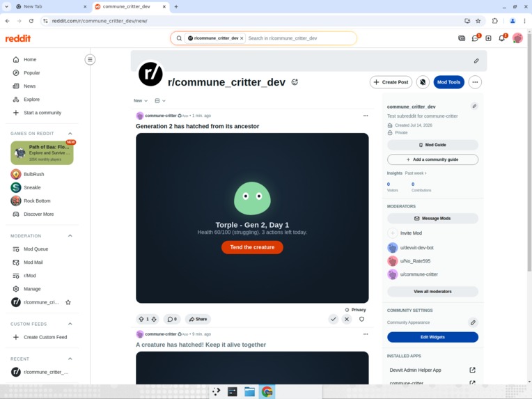Expand Insights Past week link

tap(416, 173)
